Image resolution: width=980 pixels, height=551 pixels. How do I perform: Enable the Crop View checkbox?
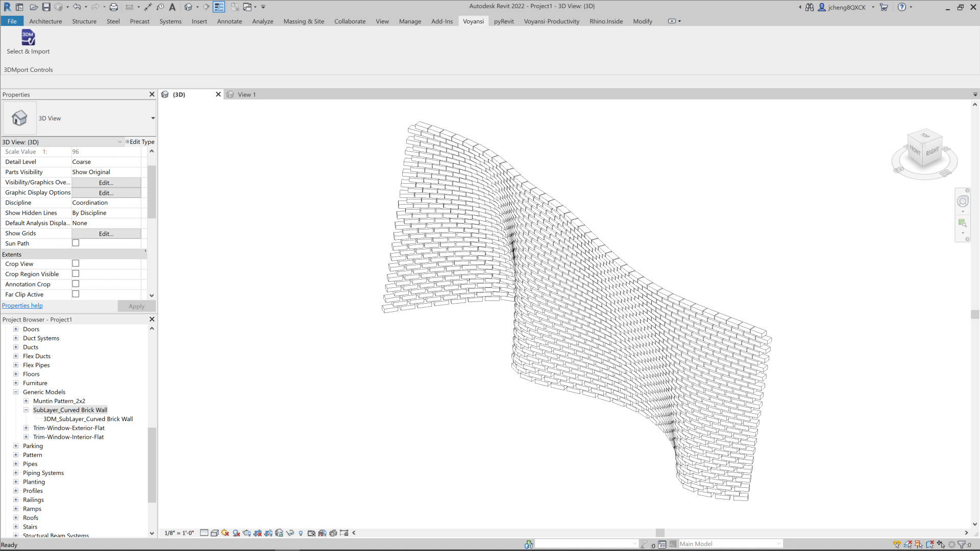click(x=76, y=264)
